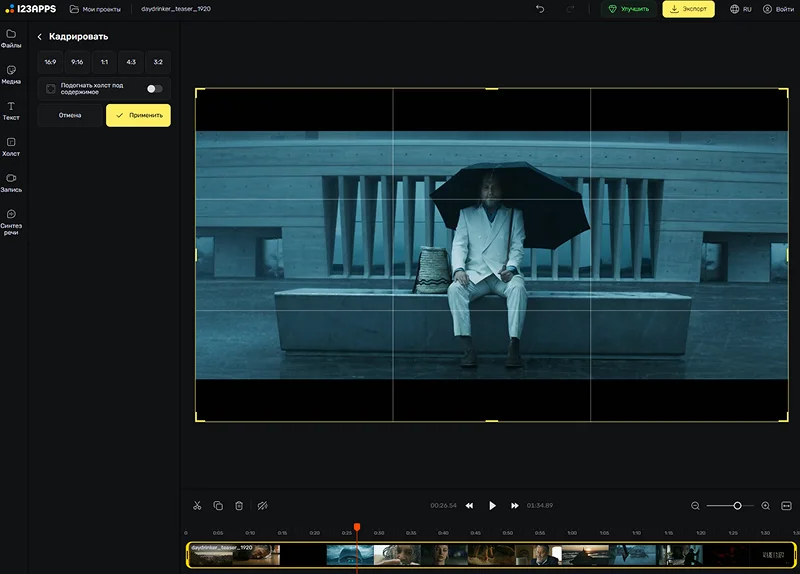Click the rewind playback button
The height and width of the screenshot is (574, 800).
[x=469, y=506]
